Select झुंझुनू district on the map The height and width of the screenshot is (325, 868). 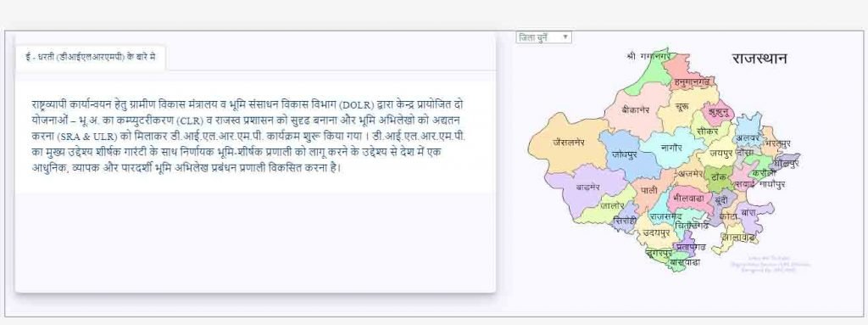point(719,113)
